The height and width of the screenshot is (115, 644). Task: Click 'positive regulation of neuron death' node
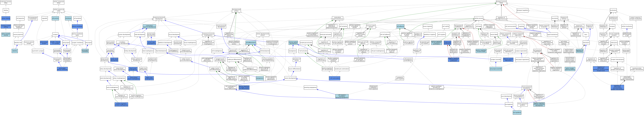tap(481, 51)
